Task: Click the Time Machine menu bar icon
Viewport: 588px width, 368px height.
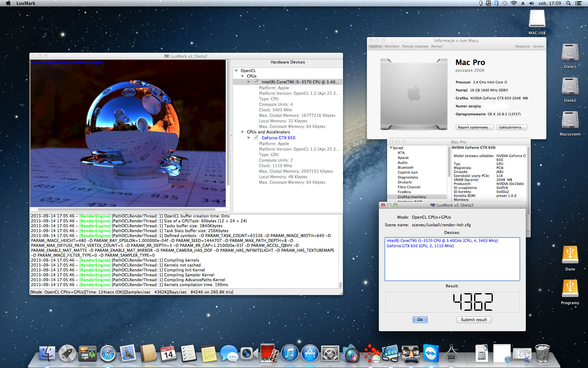Action: pos(505,3)
